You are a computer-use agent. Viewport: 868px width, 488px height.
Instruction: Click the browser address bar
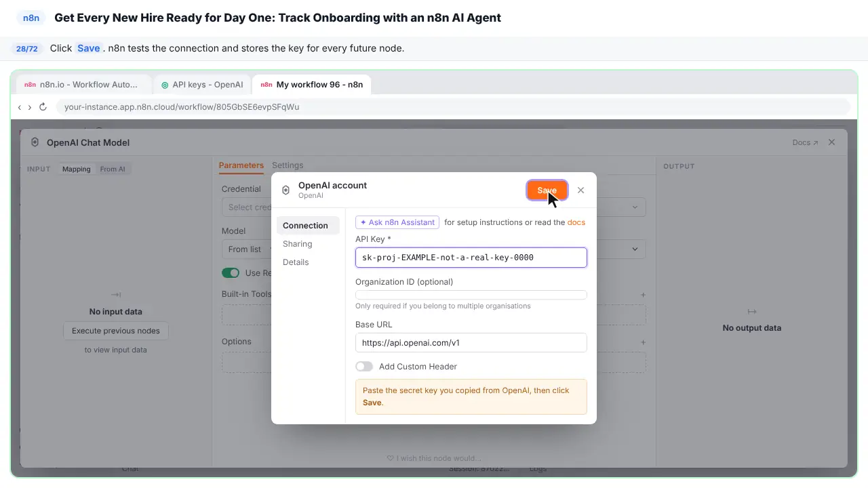(453, 107)
